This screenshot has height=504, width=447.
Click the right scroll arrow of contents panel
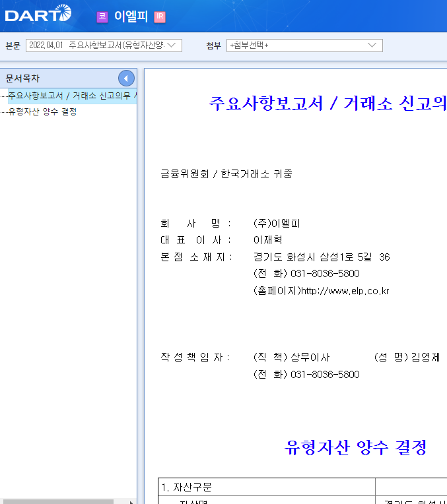pyautogui.click(x=131, y=502)
